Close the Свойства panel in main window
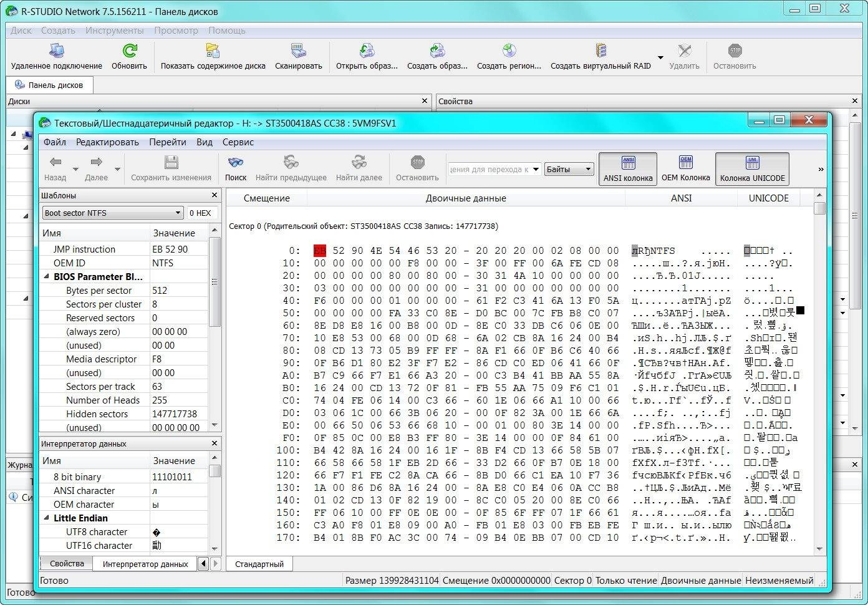Viewport: 868px width, 605px height. pos(855,101)
